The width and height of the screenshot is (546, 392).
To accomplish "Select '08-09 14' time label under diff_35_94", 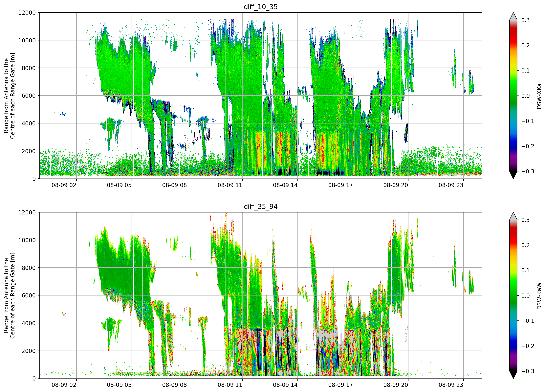I will click(285, 385).
